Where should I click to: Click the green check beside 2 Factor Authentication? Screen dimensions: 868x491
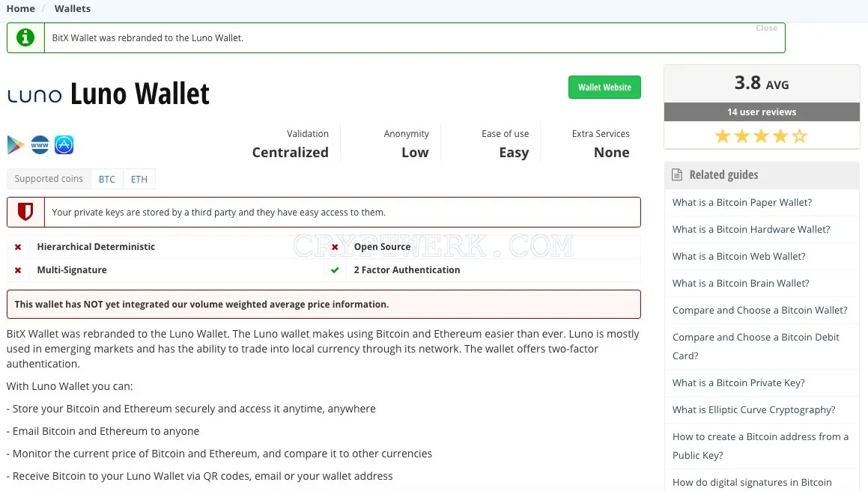(x=335, y=270)
